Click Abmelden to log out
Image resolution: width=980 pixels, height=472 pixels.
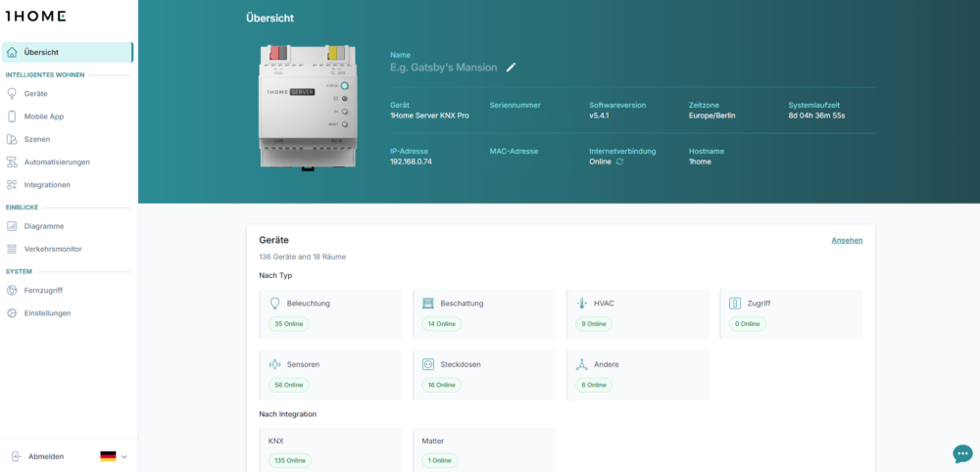point(46,457)
